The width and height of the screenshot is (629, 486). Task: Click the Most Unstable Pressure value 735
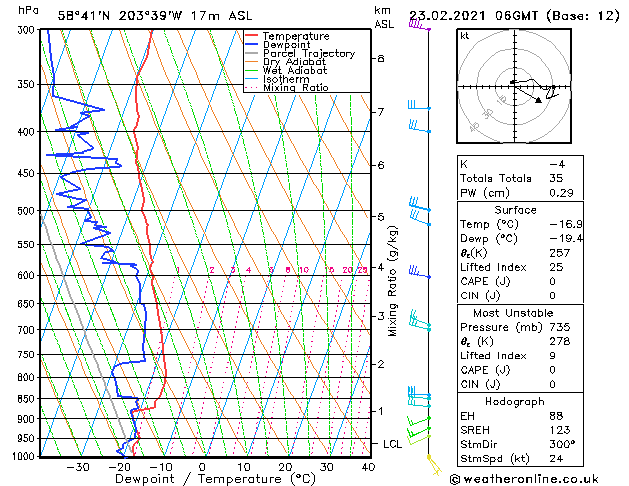560,327
